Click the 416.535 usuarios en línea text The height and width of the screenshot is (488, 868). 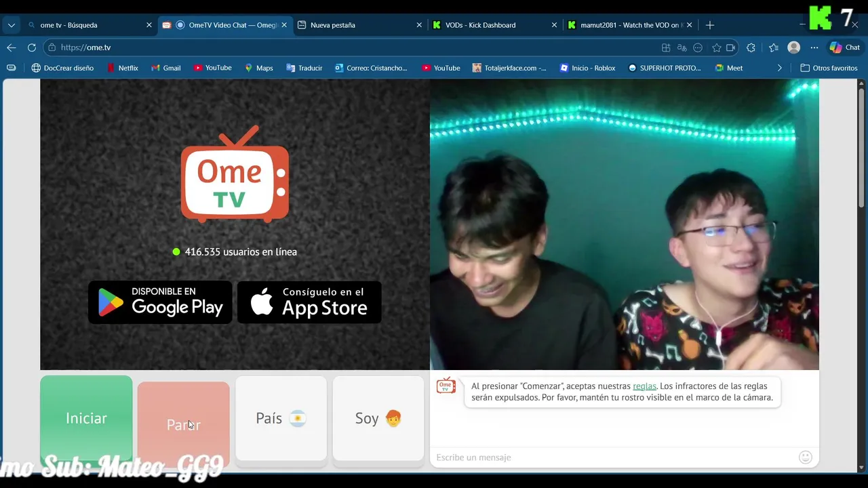(241, 251)
